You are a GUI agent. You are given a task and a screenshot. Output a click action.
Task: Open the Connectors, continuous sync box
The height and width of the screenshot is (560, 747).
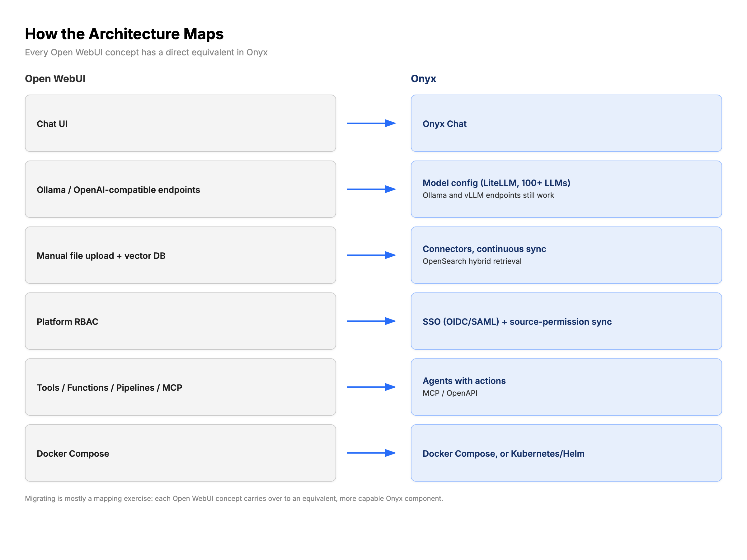click(x=566, y=255)
